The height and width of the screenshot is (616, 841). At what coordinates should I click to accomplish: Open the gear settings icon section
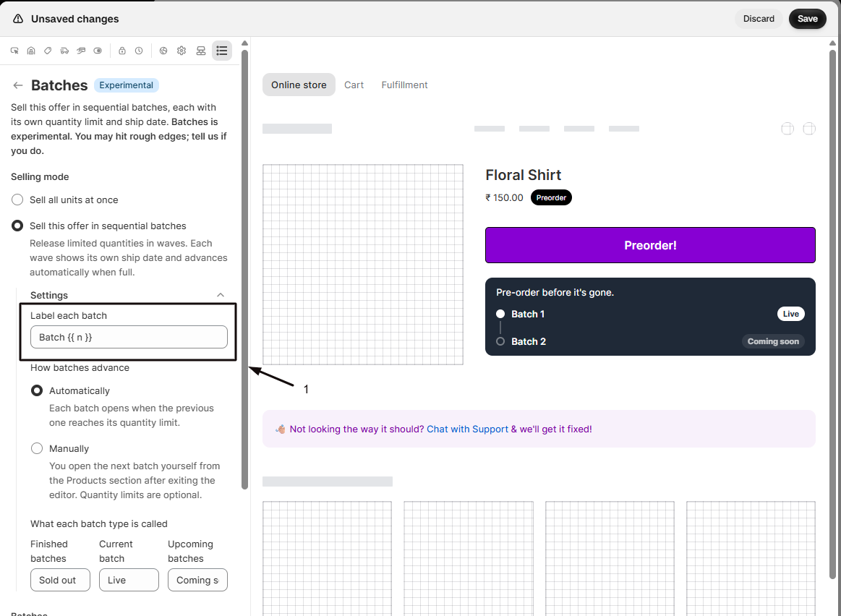182,51
